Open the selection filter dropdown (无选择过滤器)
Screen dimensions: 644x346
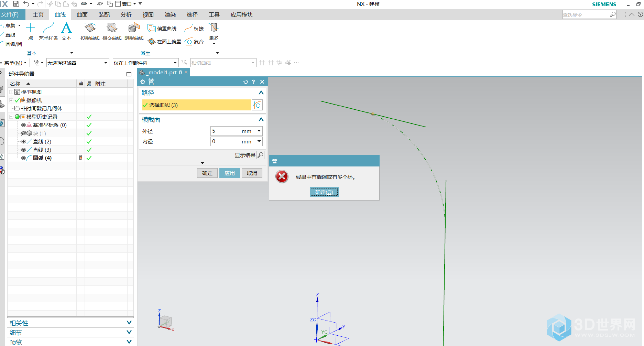[106, 63]
